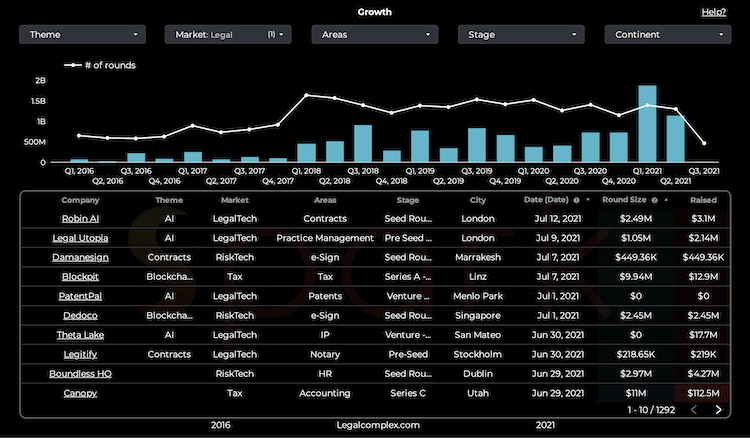Screen dimensions: 750x438
Task: Open the Stage filter dropdown
Action: click(521, 34)
